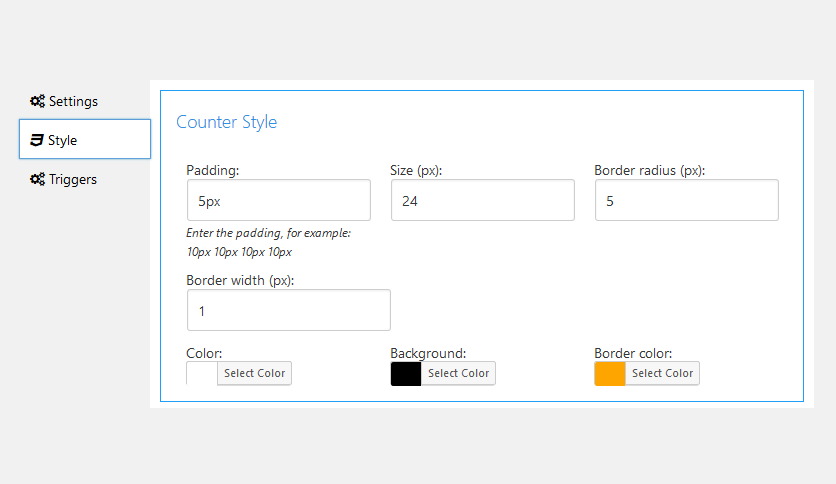Click the gears icon beside Settings
This screenshot has height=484, width=836.
pyautogui.click(x=37, y=101)
